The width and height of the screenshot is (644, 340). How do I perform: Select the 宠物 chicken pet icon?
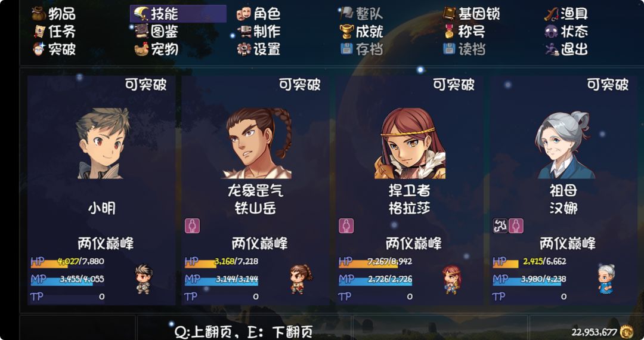point(141,50)
